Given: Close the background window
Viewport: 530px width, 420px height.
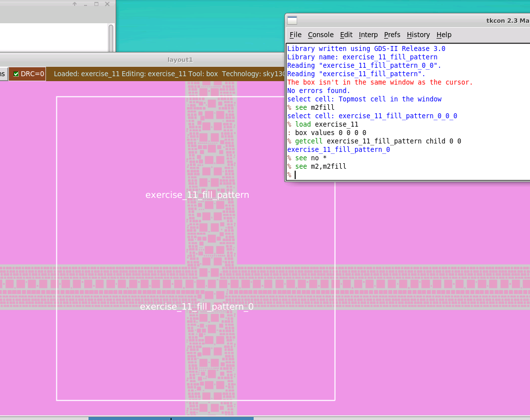Looking at the screenshot, I should (107, 4).
